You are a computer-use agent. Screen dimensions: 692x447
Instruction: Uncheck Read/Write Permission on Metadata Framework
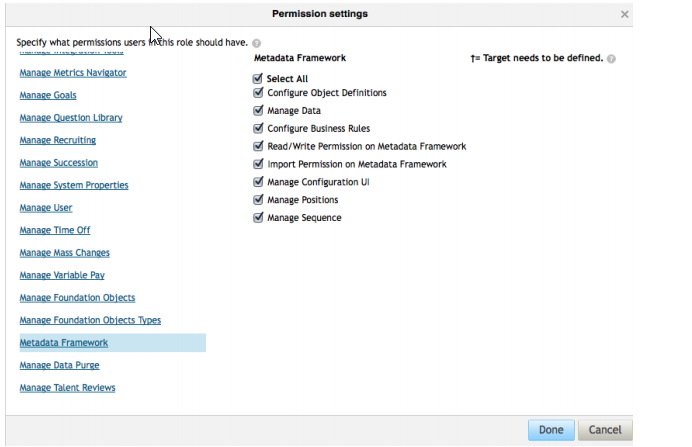pyautogui.click(x=258, y=146)
